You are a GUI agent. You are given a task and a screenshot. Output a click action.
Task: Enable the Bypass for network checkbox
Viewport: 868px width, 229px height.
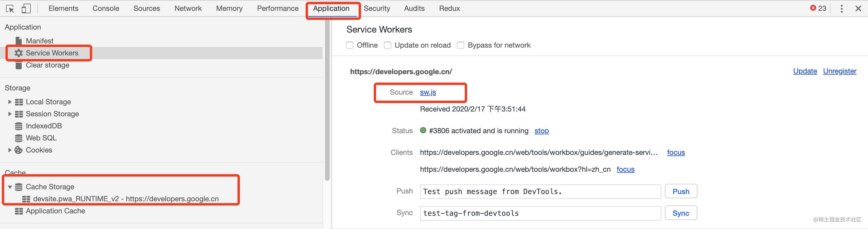460,45
